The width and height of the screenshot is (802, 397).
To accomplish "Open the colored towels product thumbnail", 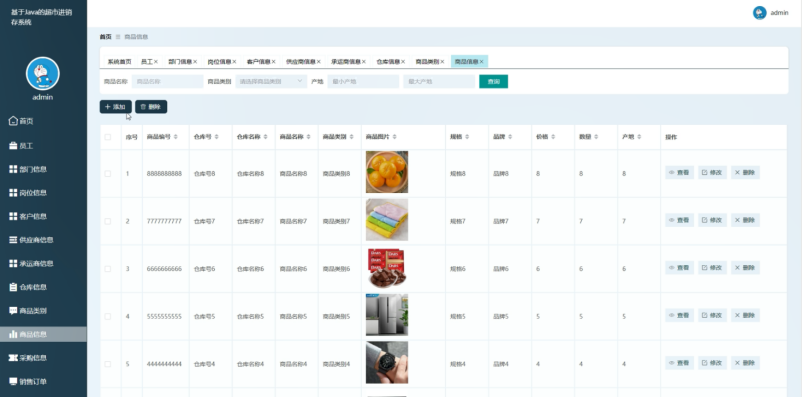I will click(x=387, y=219).
